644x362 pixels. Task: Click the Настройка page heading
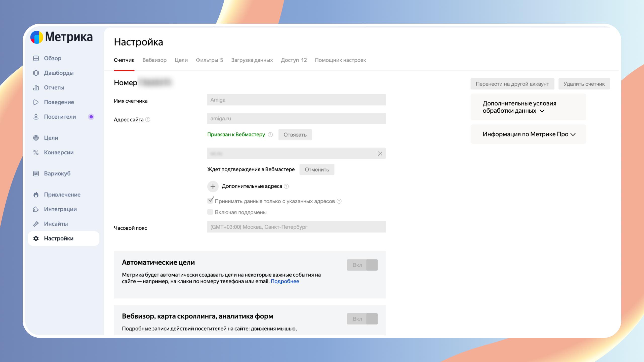[x=138, y=42]
